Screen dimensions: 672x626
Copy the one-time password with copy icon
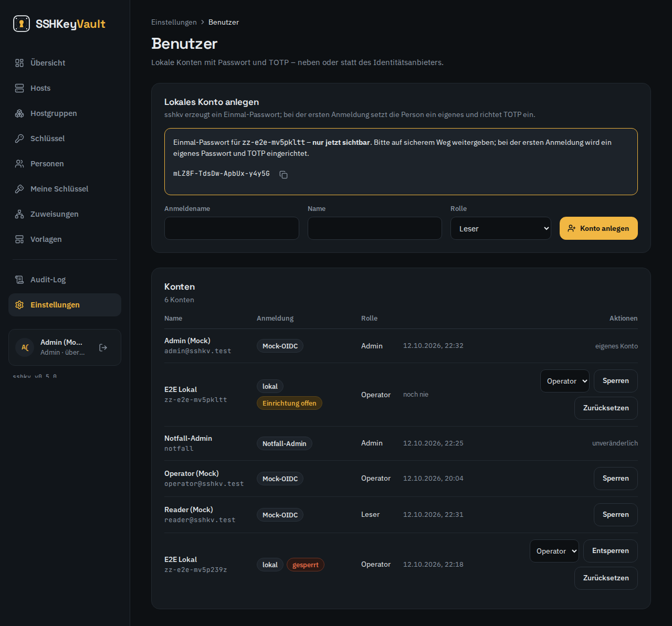coord(283,175)
